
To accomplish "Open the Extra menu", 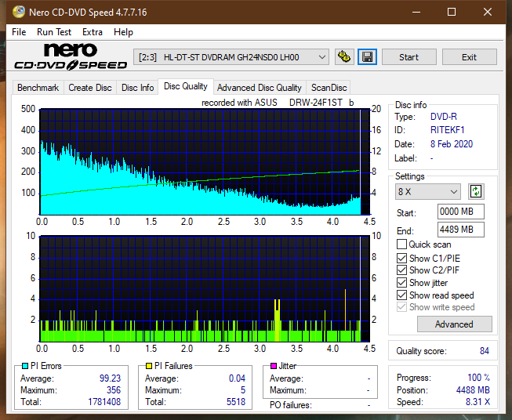I will tap(93, 32).
